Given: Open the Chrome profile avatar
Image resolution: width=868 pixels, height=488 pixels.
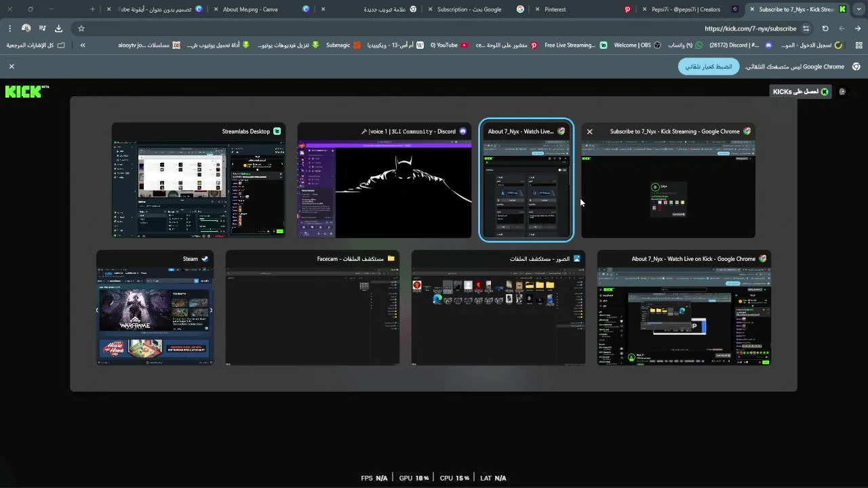Looking at the screenshot, I should 26,28.
